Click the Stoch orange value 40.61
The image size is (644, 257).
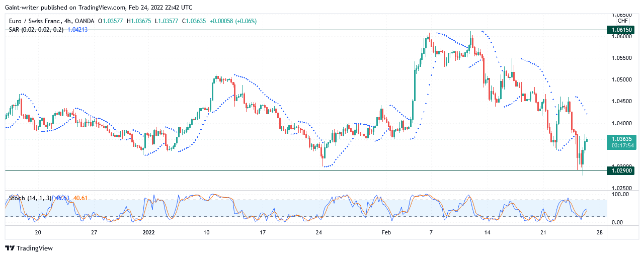point(80,198)
